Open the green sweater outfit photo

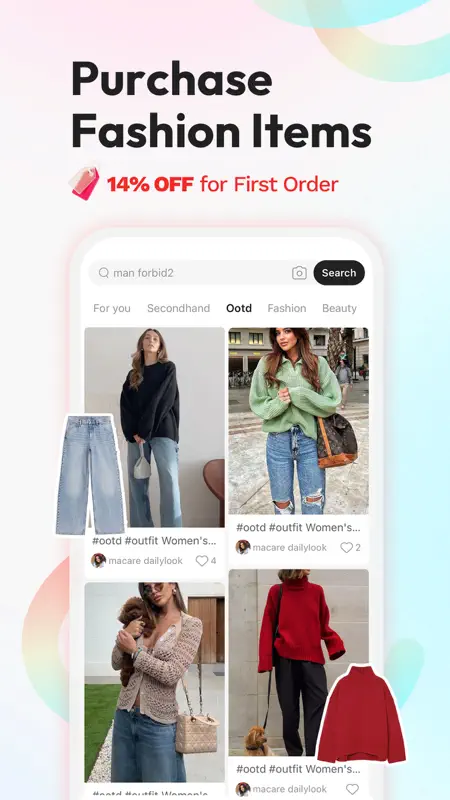298,420
